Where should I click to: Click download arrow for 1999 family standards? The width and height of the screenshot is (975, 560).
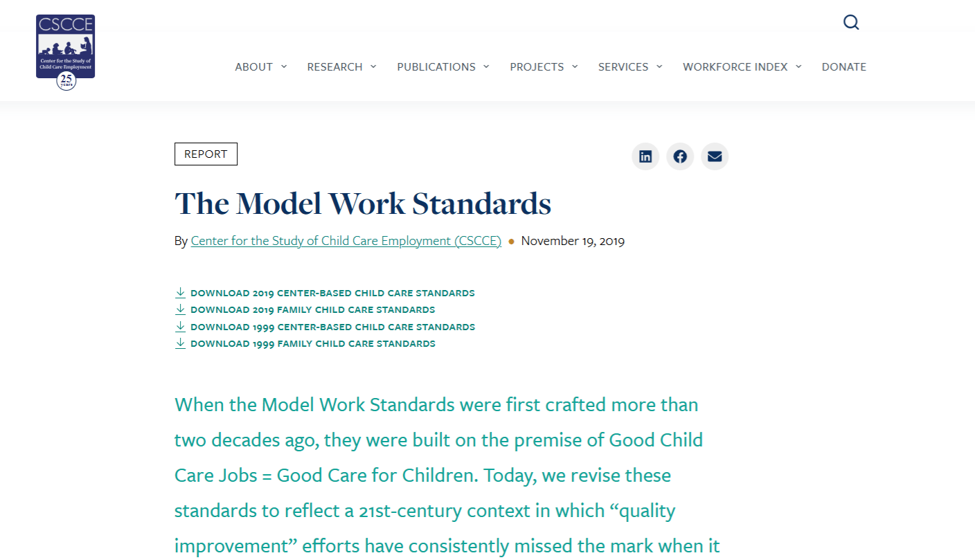point(180,343)
